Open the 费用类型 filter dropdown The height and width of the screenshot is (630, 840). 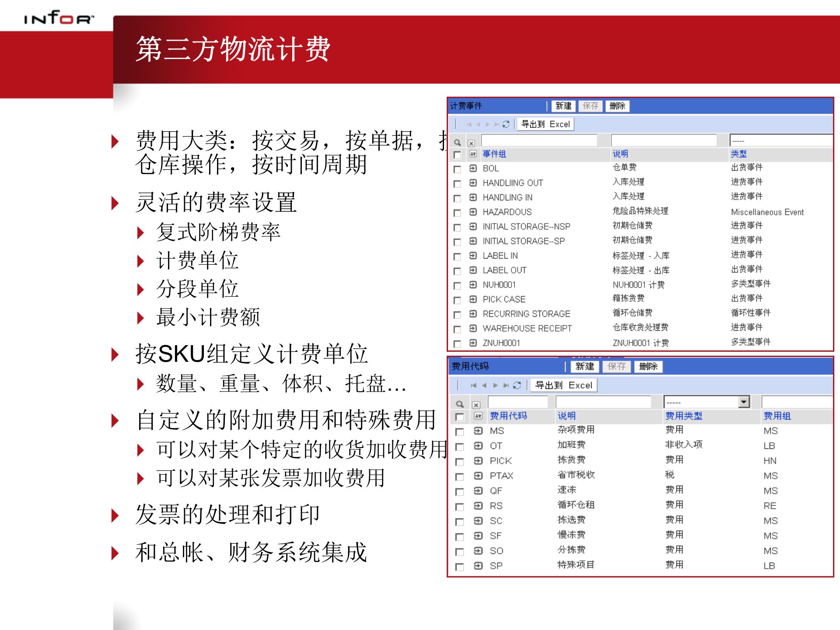pyautogui.click(x=744, y=401)
